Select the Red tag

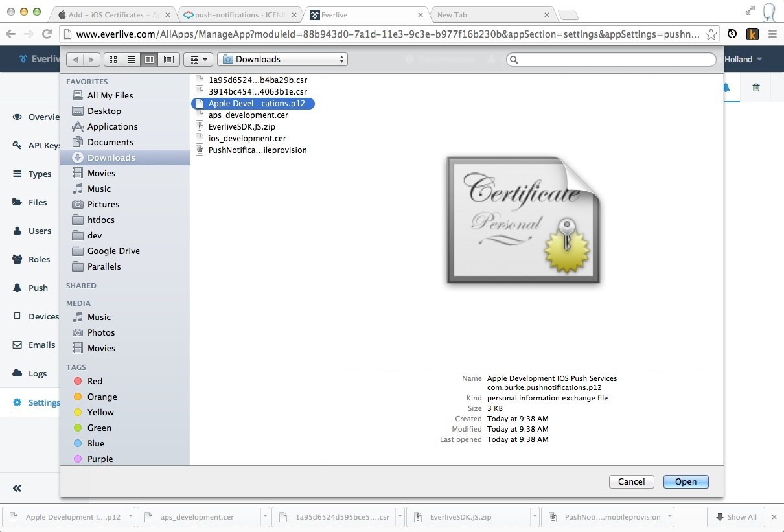click(95, 381)
